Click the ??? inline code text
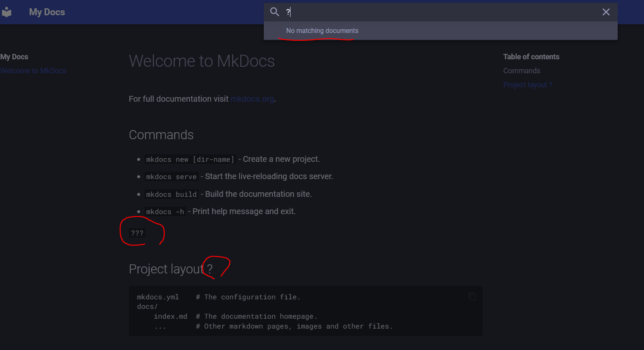 click(137, 233)
